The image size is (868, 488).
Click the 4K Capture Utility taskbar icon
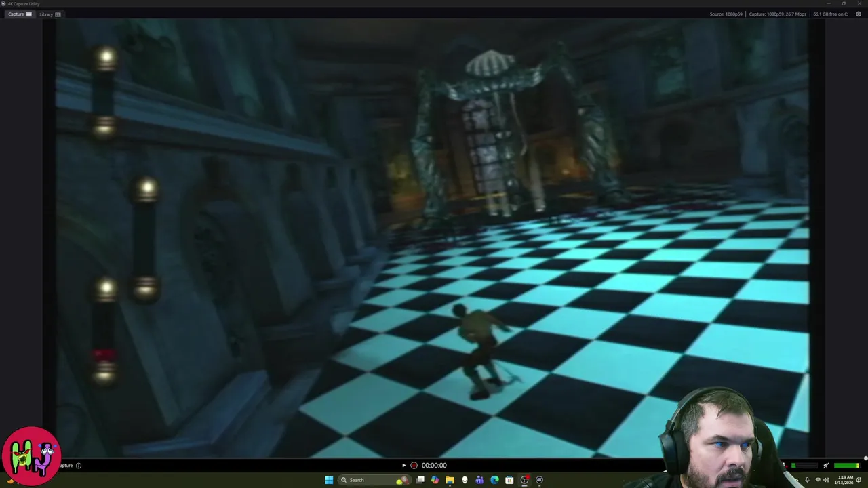point(539,480)
